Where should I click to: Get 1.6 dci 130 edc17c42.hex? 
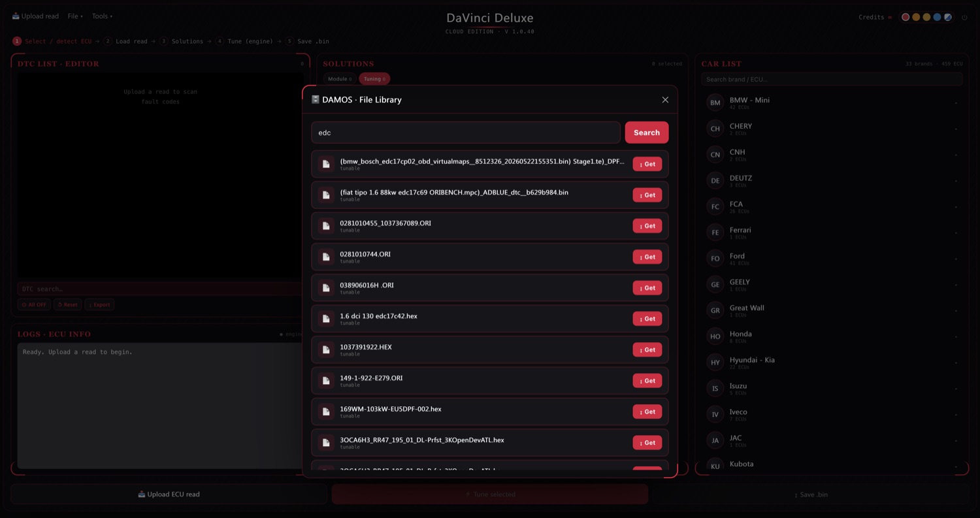tap(647, 319)
